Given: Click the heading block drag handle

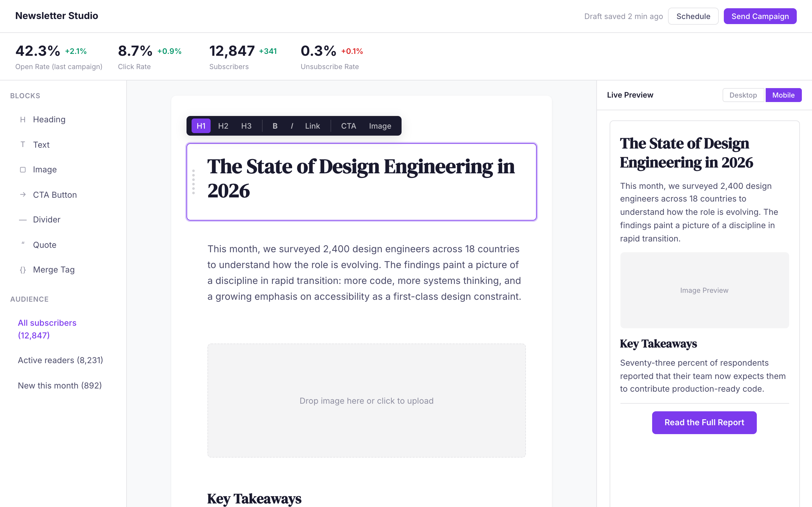Looking at the screenshot, I should [193, 182].
